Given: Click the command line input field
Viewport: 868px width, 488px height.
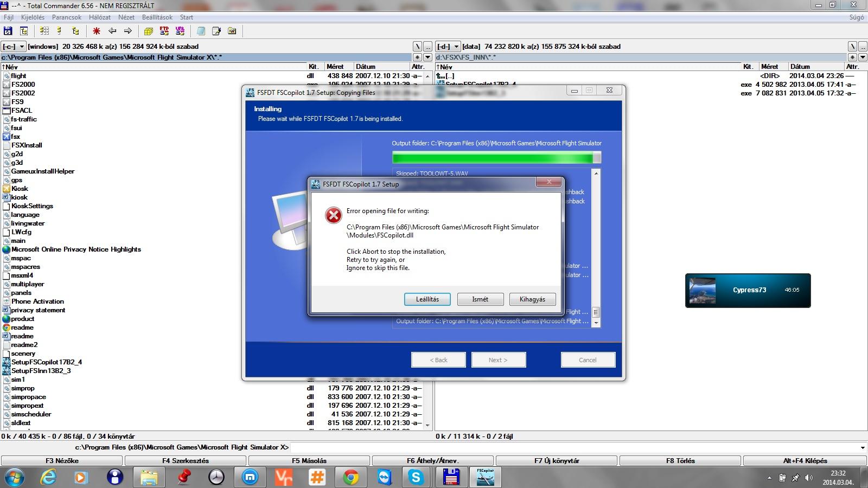Looking at the screenshot, I should (x=574, y=448).
